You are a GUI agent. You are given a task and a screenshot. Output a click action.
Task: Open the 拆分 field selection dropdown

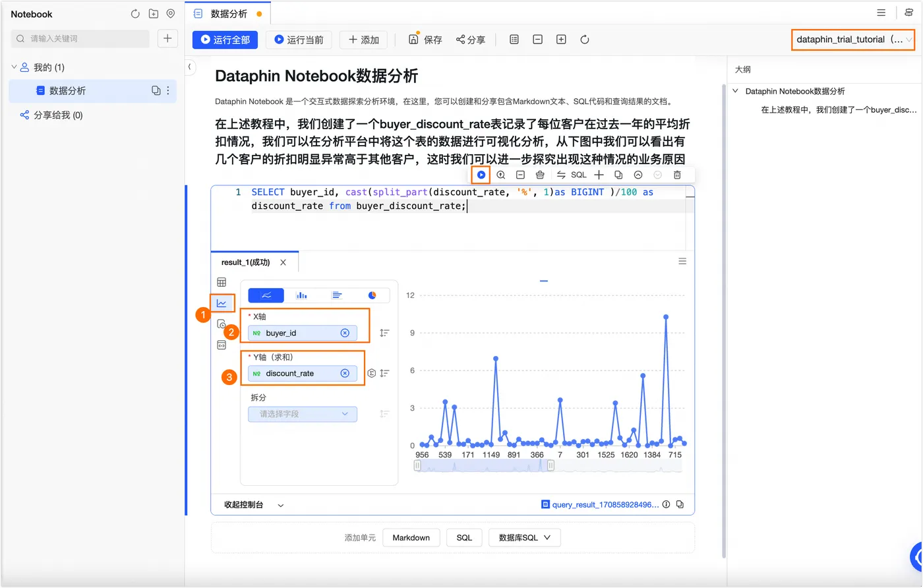(x=303, y=414)
